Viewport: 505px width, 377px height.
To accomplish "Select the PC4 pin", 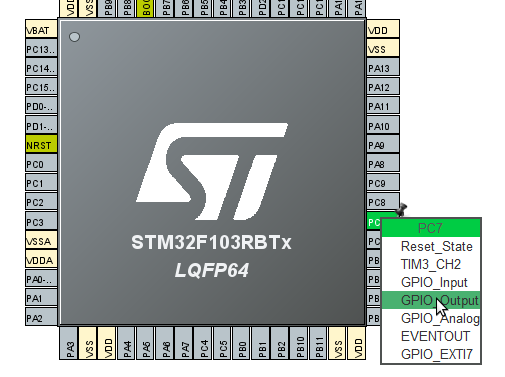I will (x=203, y=343).
